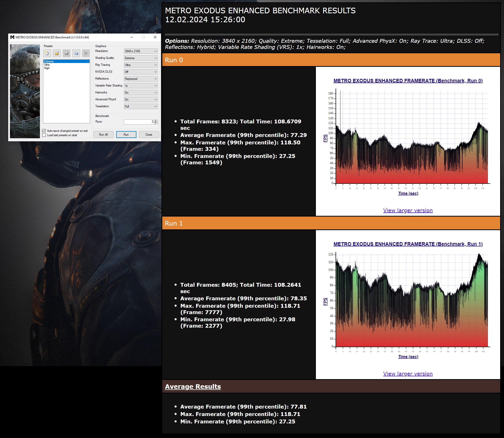The width and height of the screenshot is (504, 438).
Task: Click inside the Runs number field
Action: point(138,122)
